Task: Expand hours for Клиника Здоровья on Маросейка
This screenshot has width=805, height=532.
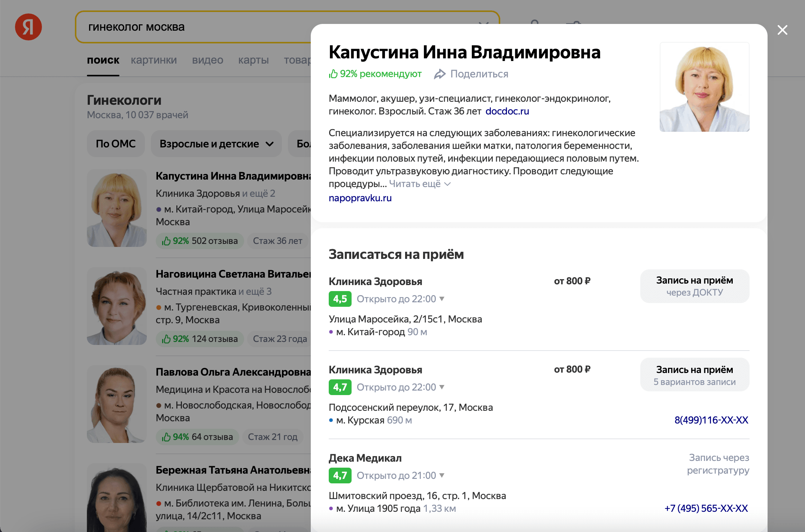Action: (442, 299)
